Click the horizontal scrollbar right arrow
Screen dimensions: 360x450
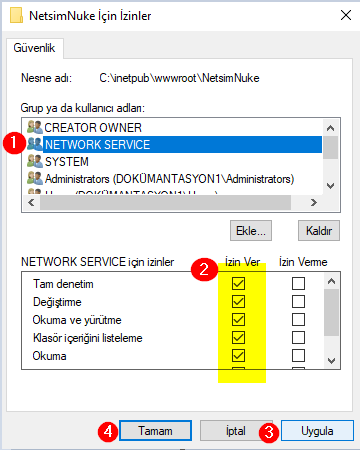pos(313,202)
